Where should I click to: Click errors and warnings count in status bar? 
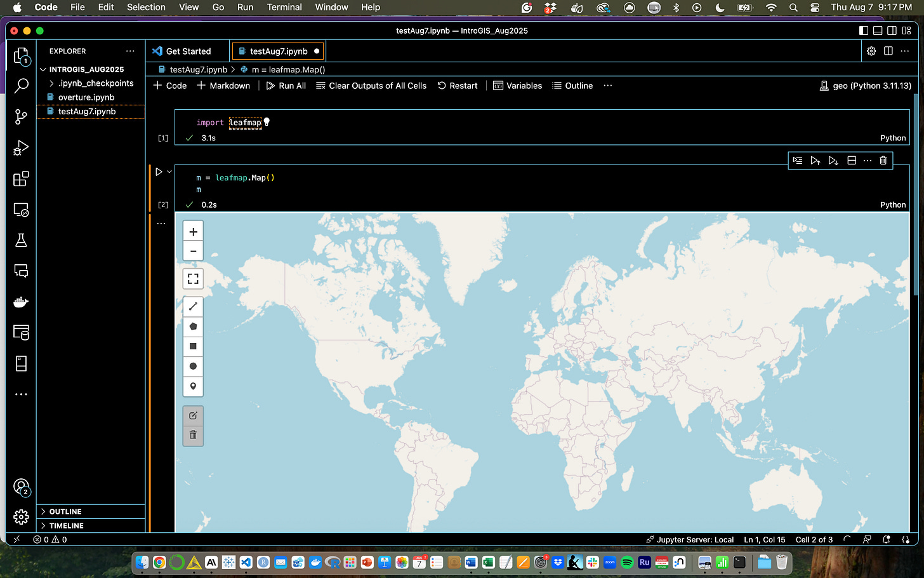50,540
